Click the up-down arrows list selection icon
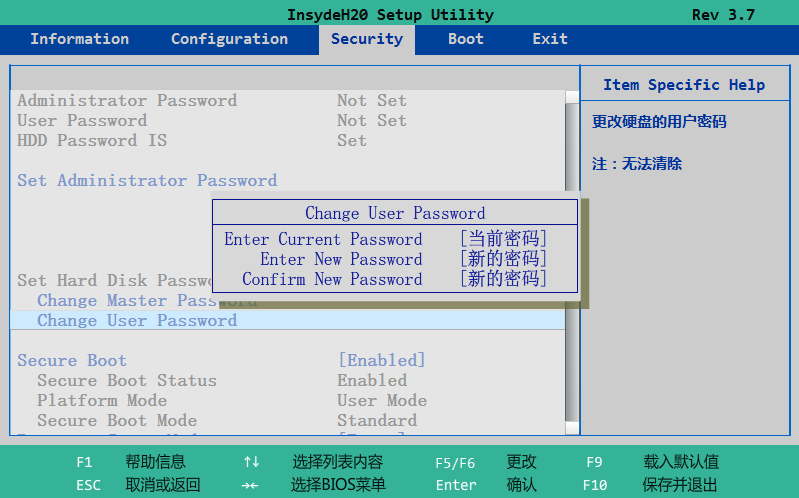This screenshot has height=498, width=799. [251, 463]
